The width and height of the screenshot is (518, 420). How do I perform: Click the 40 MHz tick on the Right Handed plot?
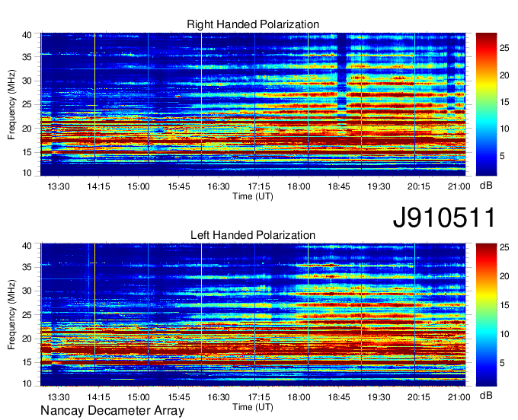[27, 35]
